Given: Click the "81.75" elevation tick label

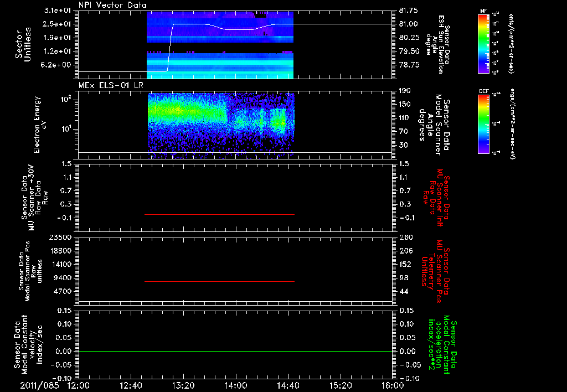Looking at the screenshot, I should tap(409, 11).
